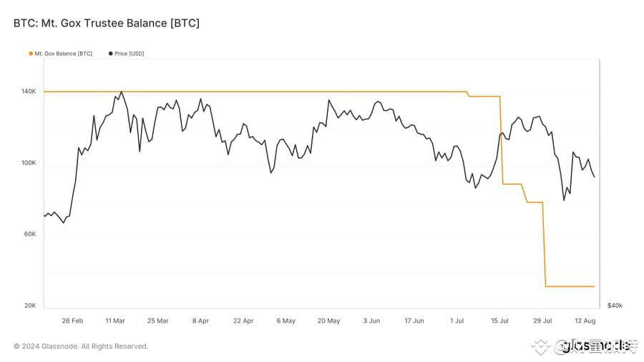The width and height of the screenshot is (644, 362).
Task: Select the 20 May date label
Action: (328, 321)
